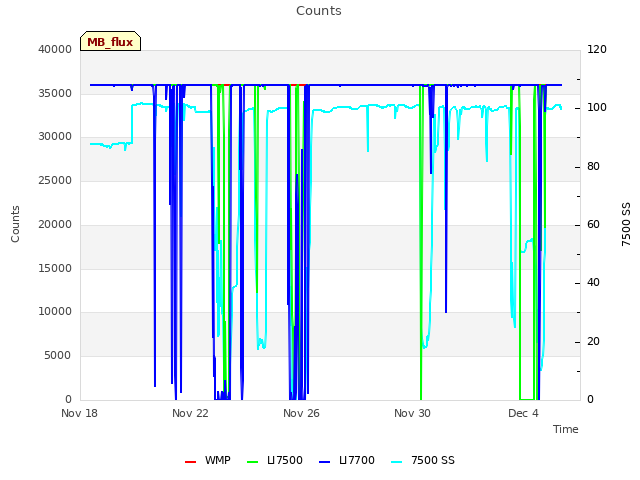640x480 pixels.
Task: Click the 100 right axis value
Action: [x=597, y=108]
